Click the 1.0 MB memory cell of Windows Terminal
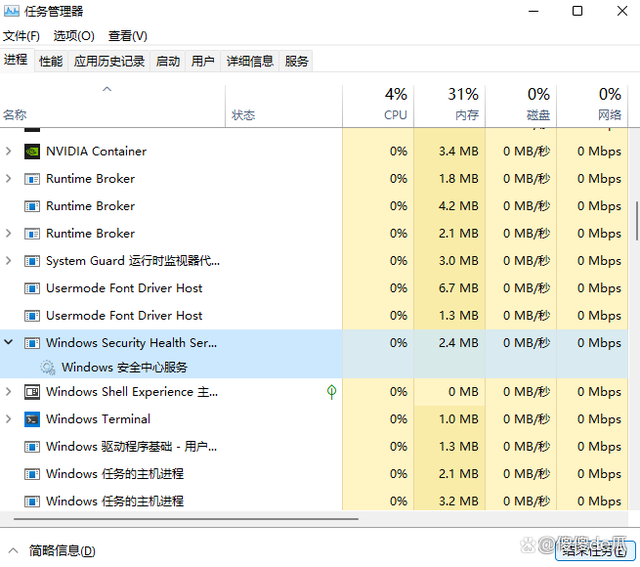Image resolution: width=640 pixels, height=567 pixels. 449,419
